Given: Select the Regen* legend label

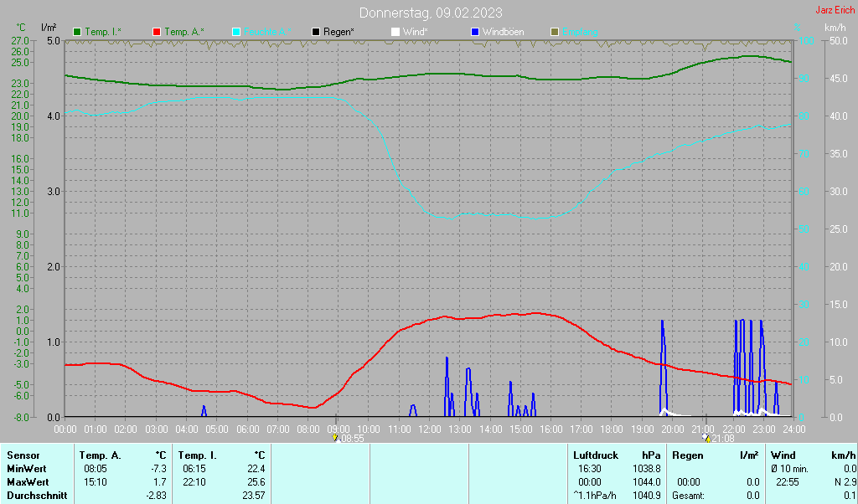Looking at the screenshot, I should click(x=339, y=33).
